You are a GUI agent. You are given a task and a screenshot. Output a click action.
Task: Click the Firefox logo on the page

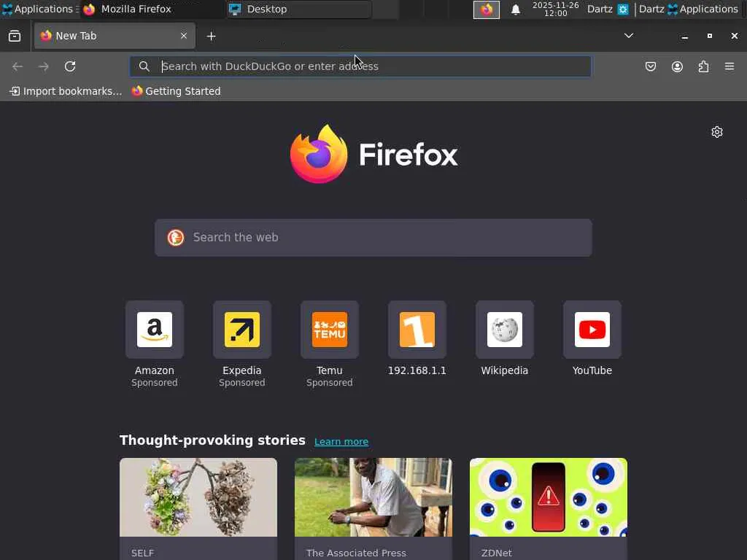[374, 155]
